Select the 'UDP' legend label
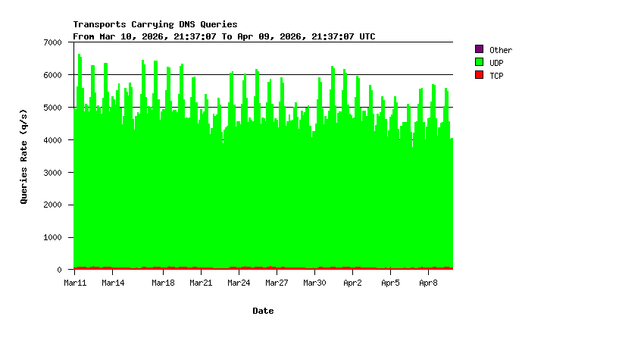 (496, 63)
